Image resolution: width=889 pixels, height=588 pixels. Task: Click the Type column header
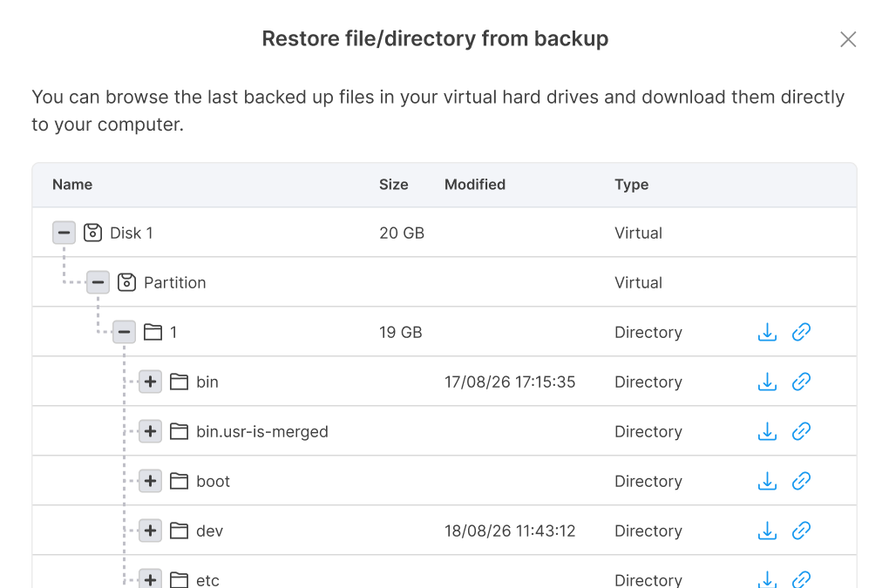632,185
